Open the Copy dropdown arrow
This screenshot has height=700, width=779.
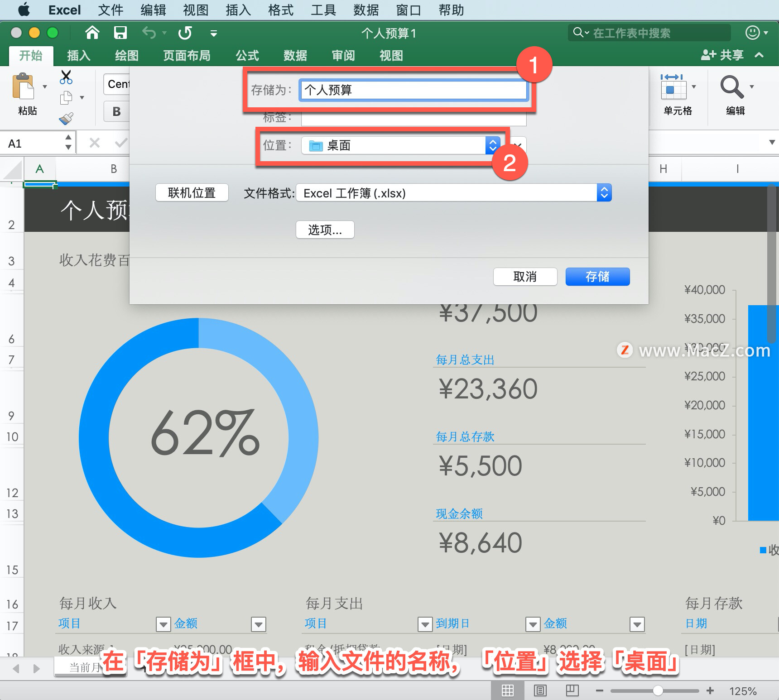click(82, 97)
